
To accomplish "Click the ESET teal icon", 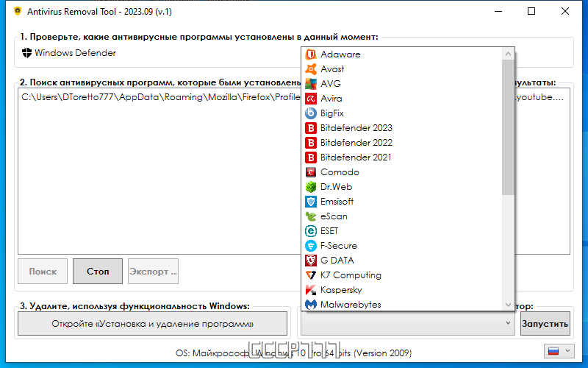I will (311, 231).
